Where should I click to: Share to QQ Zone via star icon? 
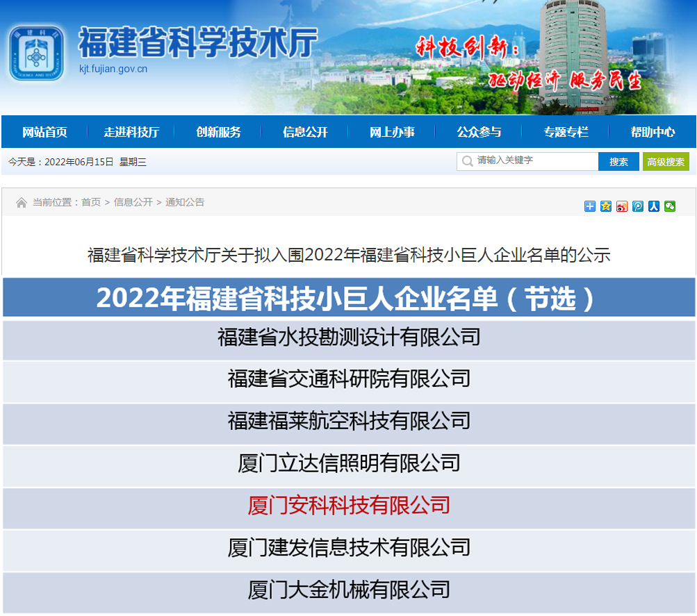pyautogui.click(x=606, y=206)
